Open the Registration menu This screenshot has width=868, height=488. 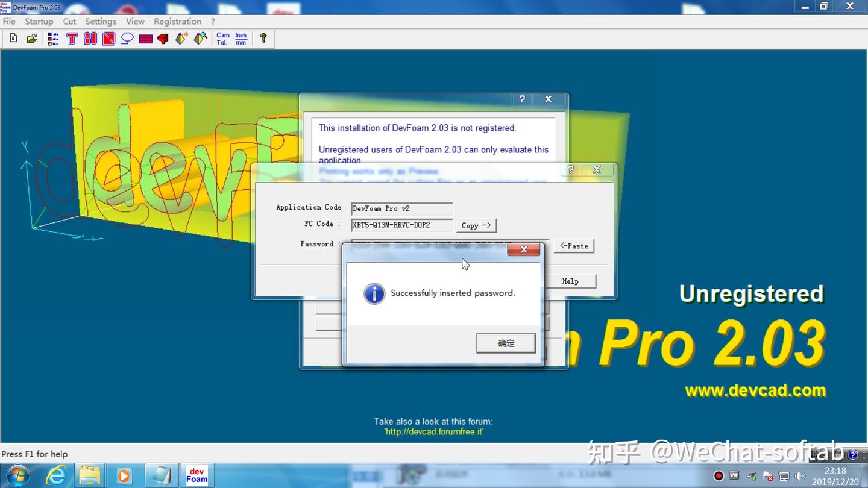pyautogui.click(x=177, y=21)
